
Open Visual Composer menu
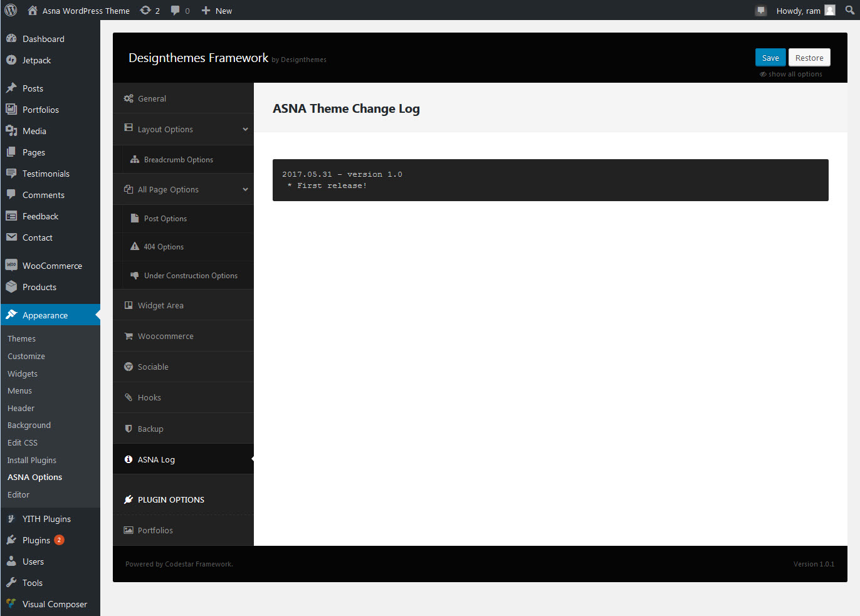[50, 604]
